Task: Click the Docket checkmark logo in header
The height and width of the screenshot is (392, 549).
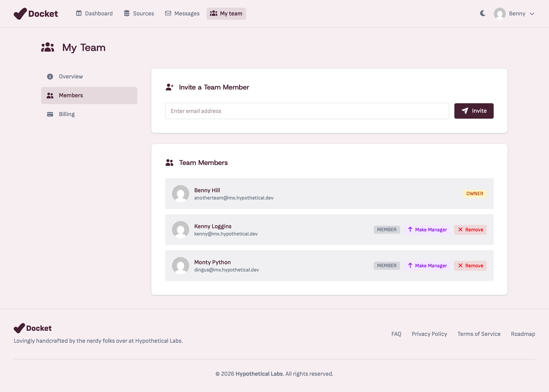Action: coord(20,14)
